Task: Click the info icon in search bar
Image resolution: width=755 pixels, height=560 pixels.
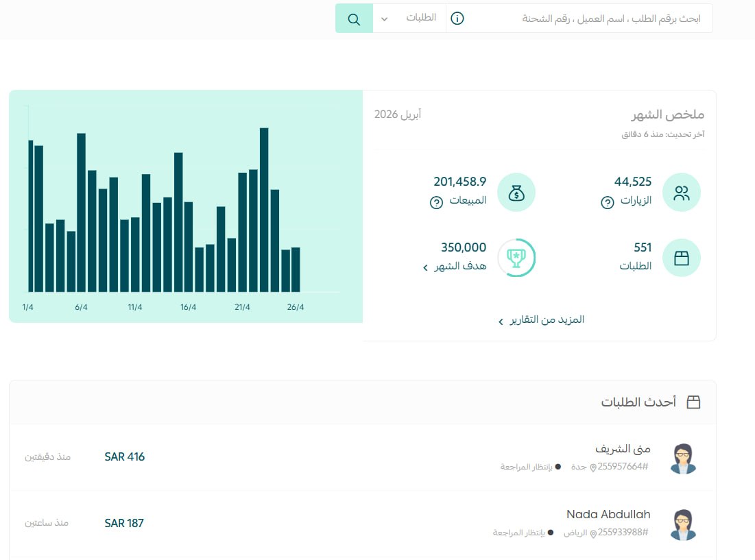Action: [457, 19]
